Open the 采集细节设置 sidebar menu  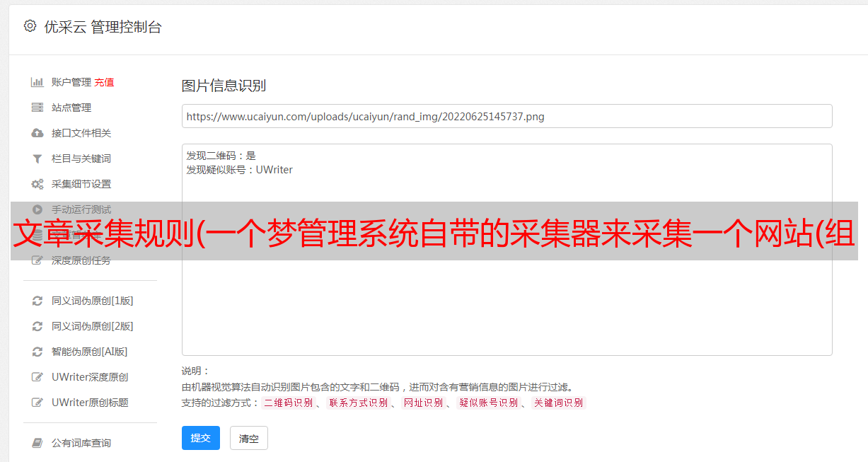[x=81, y=184]
